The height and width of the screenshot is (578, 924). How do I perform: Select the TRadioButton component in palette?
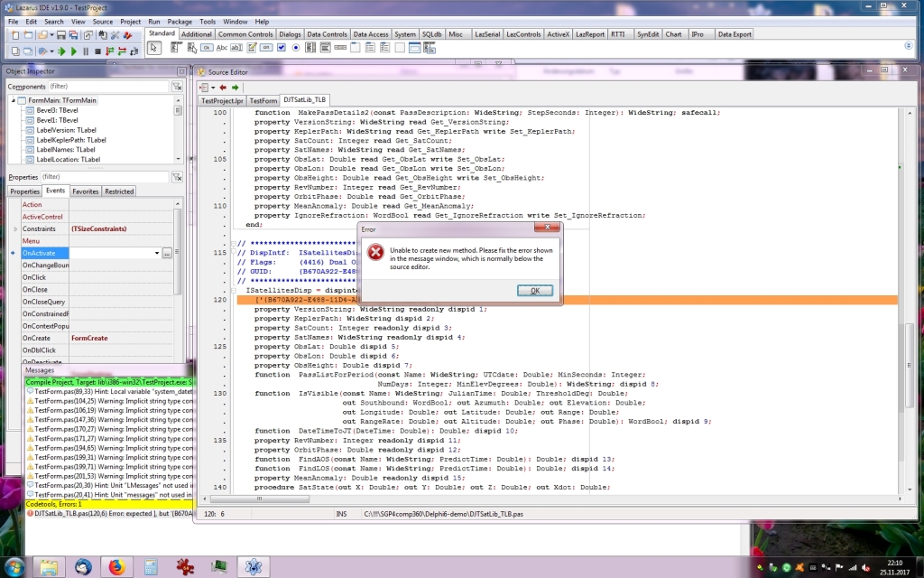click(296, 47)
